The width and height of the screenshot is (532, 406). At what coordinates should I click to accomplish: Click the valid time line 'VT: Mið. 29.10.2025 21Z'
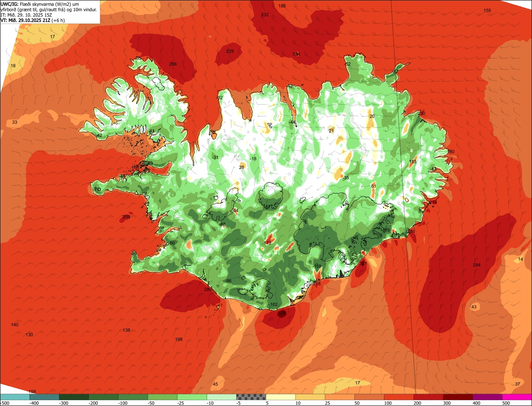(26, 20)
